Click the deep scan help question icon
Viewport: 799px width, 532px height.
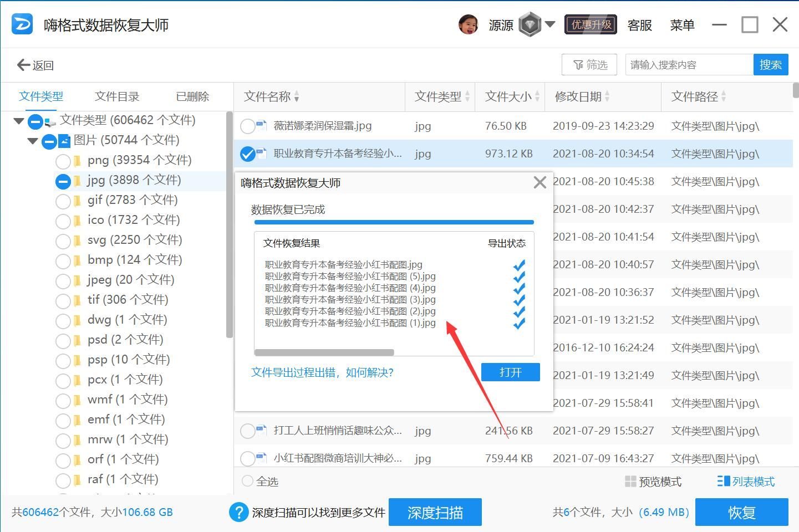[238, 513]
